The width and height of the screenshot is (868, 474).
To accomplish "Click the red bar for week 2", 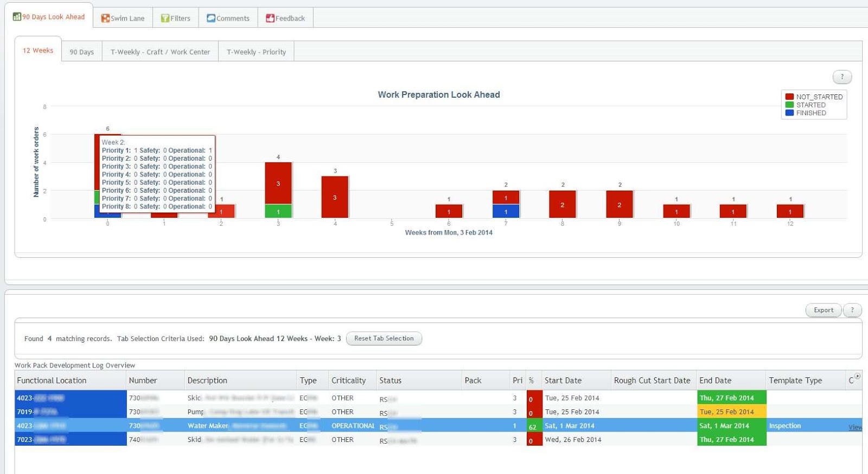I will coord(225,211).
